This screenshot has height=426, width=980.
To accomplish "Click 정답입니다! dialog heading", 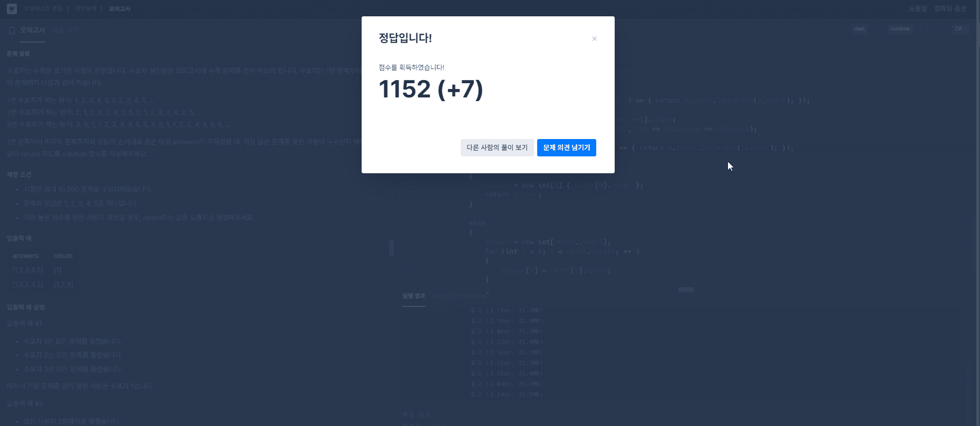I will point(405,38).
